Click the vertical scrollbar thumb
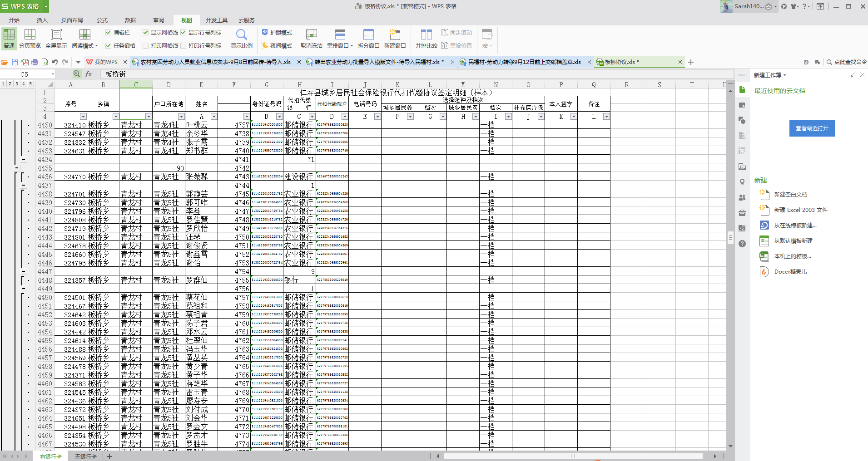The image size is (868, 461). coord(730,237)
